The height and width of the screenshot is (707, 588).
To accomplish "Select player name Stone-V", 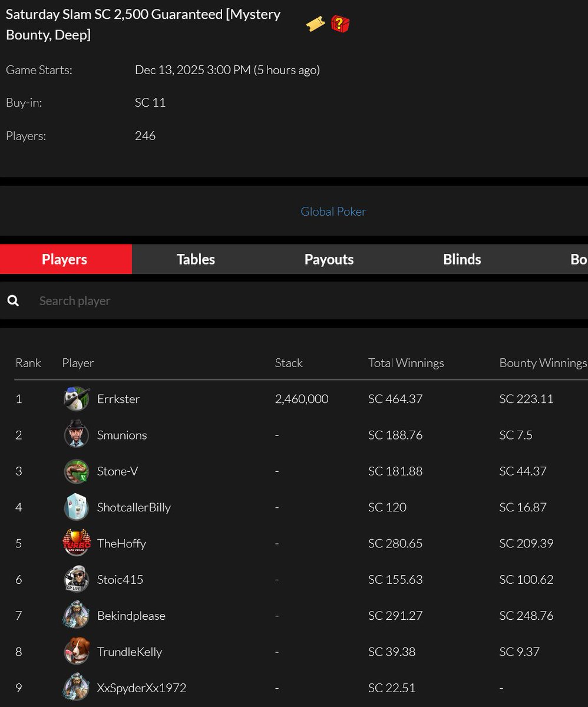I will pos(117,471).
